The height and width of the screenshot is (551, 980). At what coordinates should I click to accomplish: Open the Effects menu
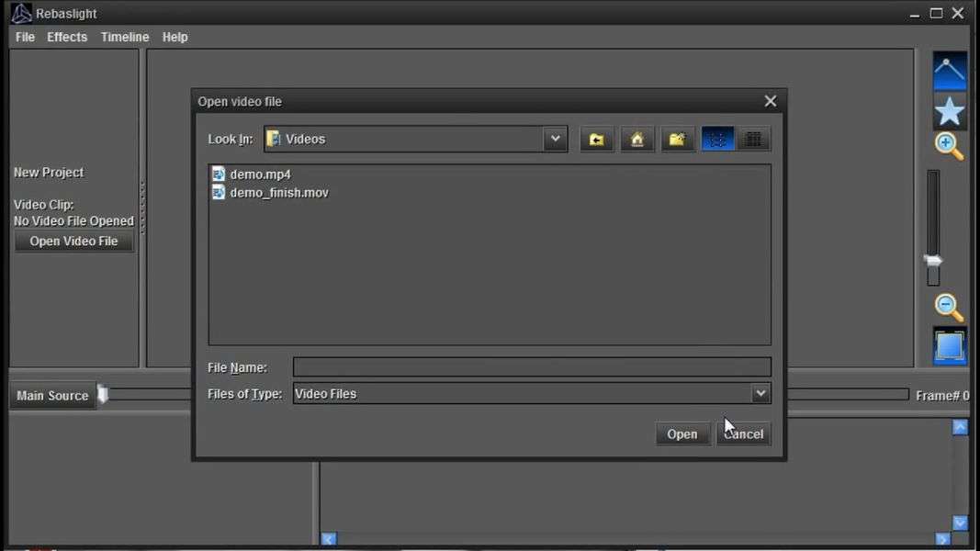pyautogui.click(x=67, y=37)
